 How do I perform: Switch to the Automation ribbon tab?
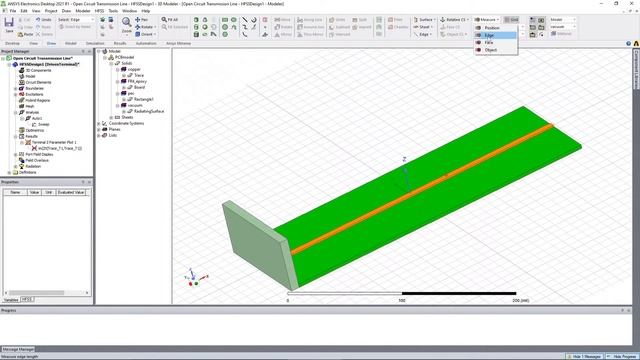point(146,43)
